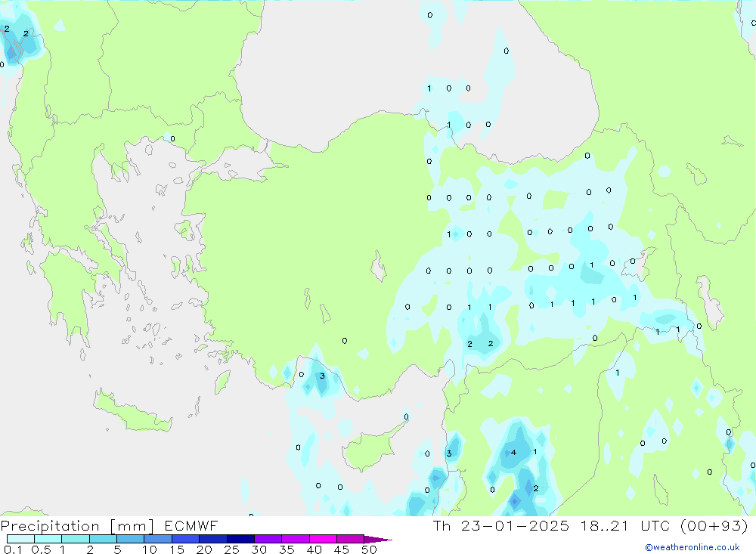
Task: Click the 30–35 mm purple legend swatch
Action: click(268, 539)
